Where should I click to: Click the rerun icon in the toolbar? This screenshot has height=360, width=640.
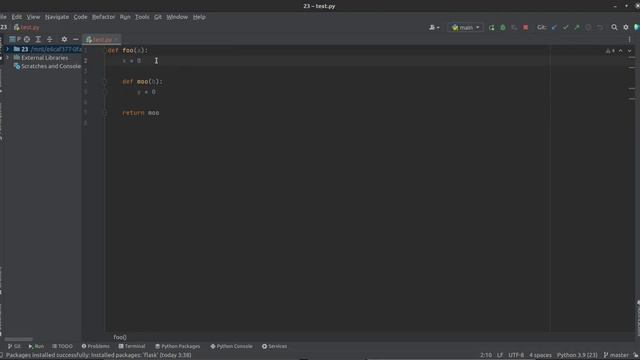491,27
